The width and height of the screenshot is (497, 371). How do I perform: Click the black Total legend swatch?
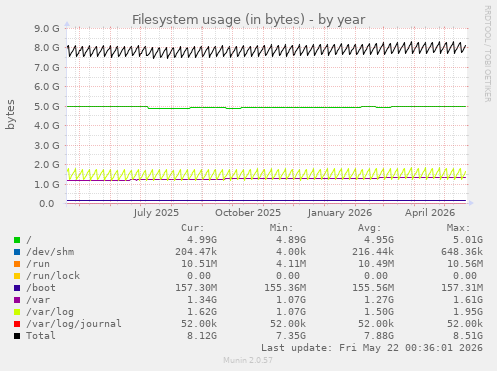[17, 336]
